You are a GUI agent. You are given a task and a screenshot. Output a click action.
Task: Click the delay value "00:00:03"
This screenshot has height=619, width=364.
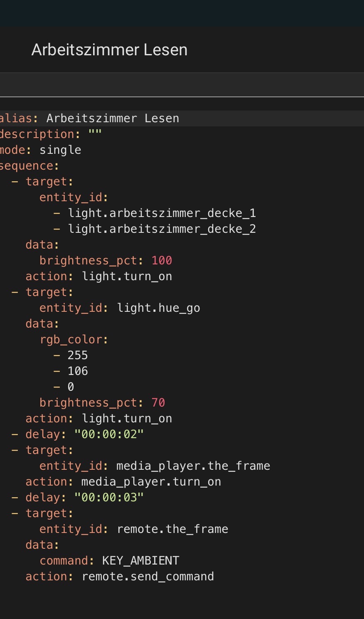(x=109, y=498)
